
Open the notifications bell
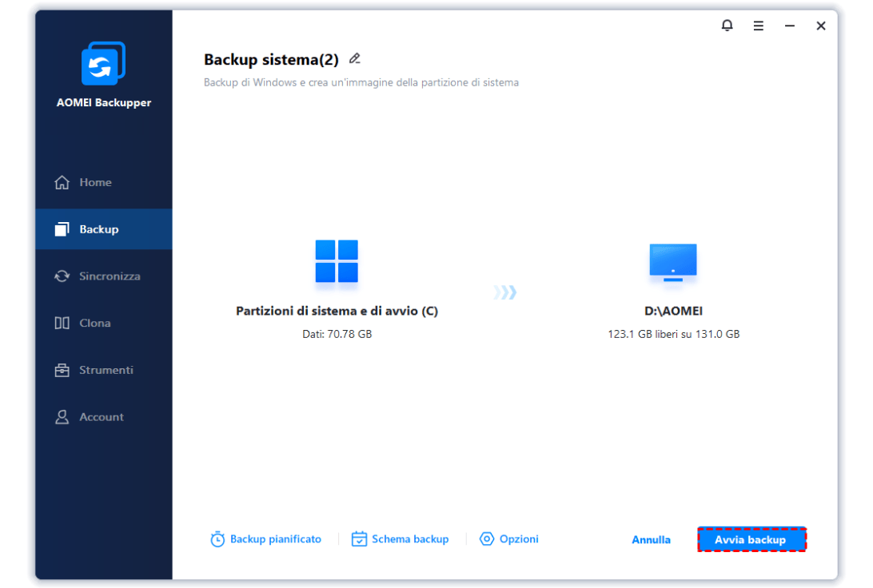pyautogui.click(x=727, y=26)
